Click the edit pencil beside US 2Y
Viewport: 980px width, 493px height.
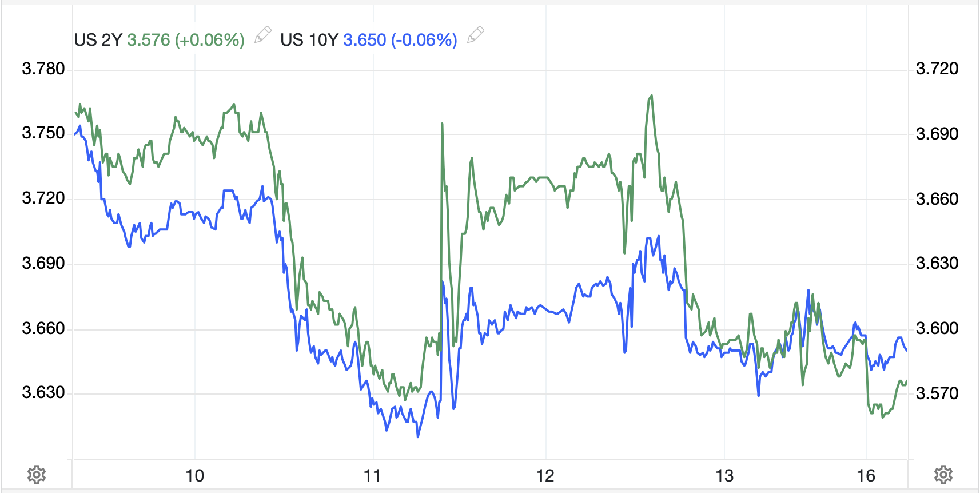262,35
